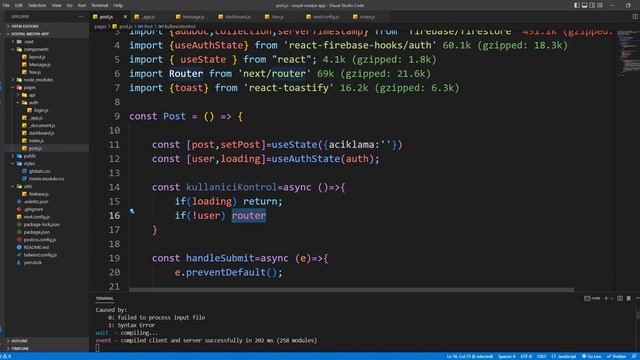Switch to the dashboard.js editor tab
The width and height of the screenshot is (640, 360).
coord(238,17)
